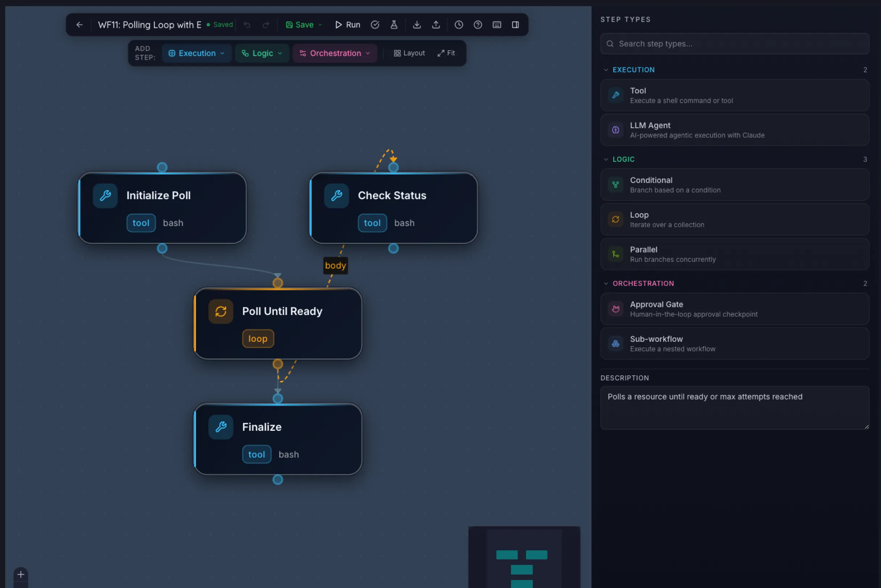
Task: Open the help question mark icon
Action: (x=478, y=25)
